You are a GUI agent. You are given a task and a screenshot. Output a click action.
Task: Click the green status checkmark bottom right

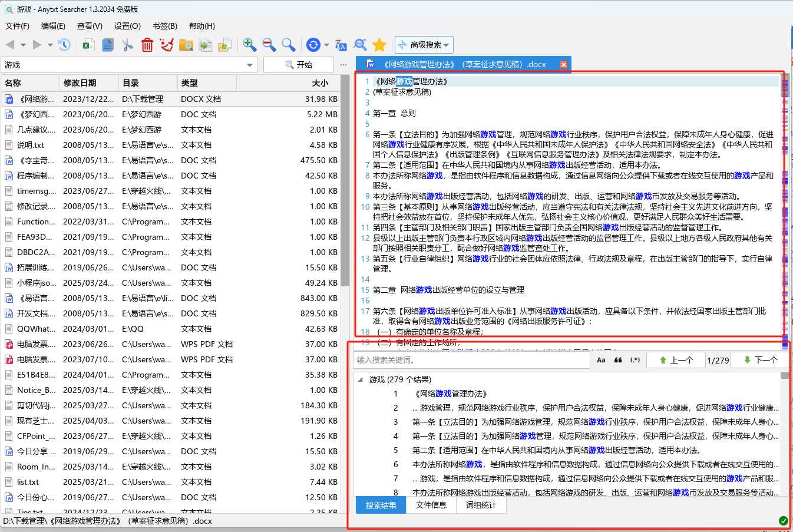783,521
